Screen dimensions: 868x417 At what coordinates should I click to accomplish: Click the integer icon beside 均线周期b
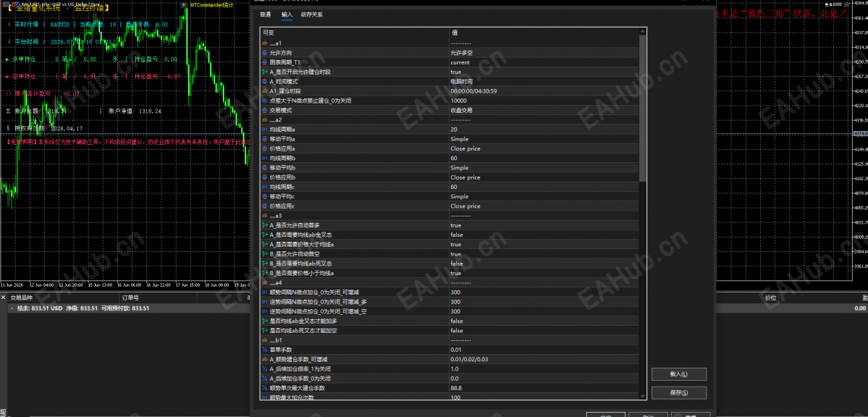(x=265, y=158)
